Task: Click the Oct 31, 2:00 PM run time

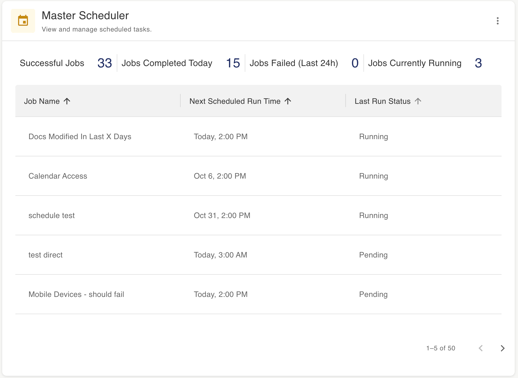Action: [x=222, y=216]
